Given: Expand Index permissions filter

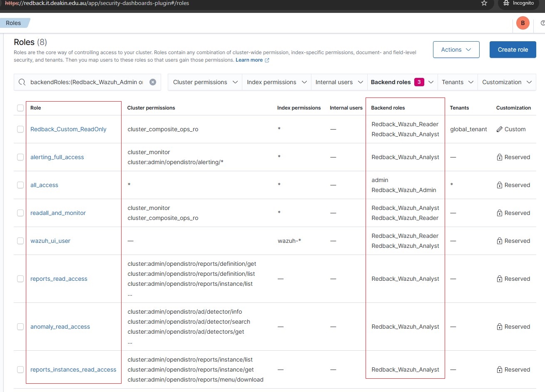Looking at the screenshot, I should pyautogui.click(x=276, y=82).
